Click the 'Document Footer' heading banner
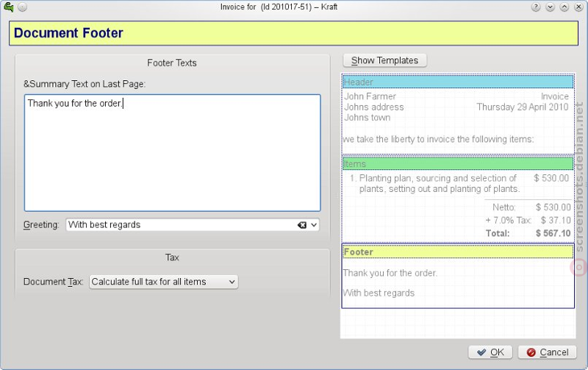This screenshot has height=370, width=588. coord(293,33)
